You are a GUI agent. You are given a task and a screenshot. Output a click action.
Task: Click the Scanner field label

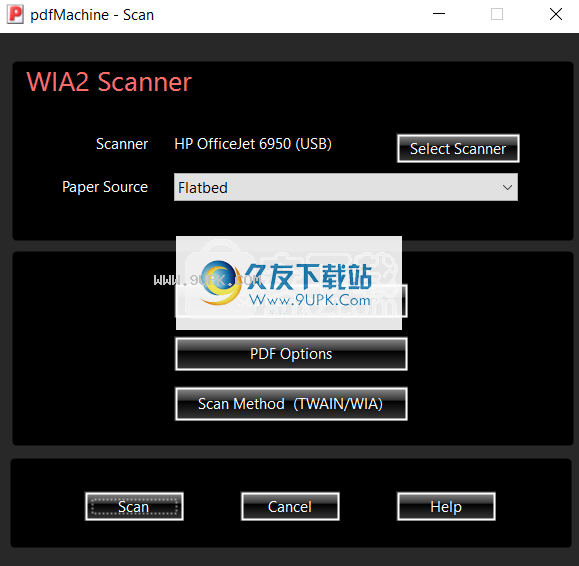click(x=122, y=144)
